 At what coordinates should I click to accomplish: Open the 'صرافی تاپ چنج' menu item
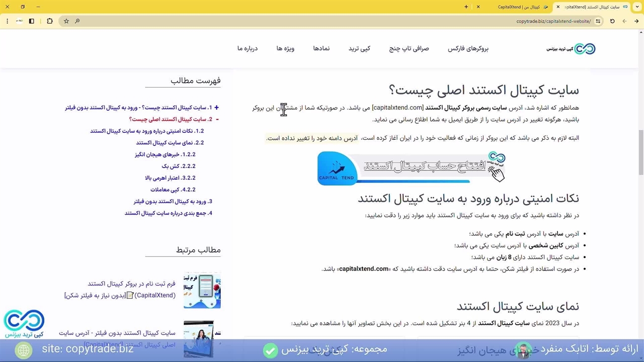point(409,49)
